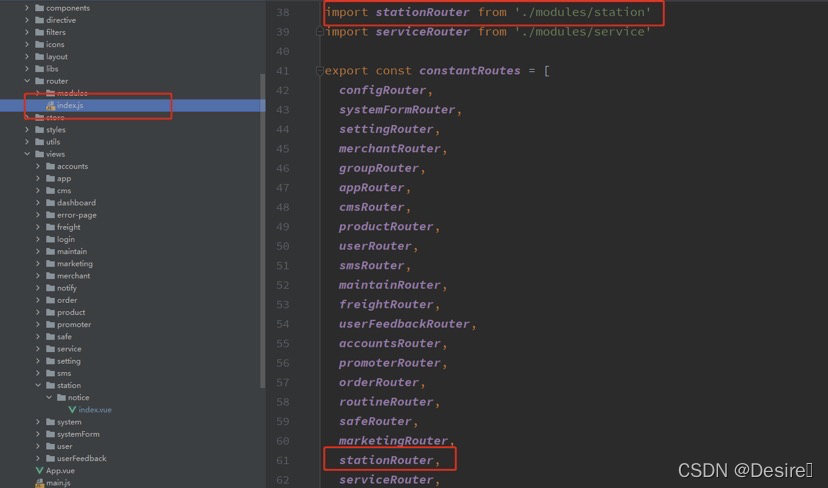Image resolution: width=828 pixels, height=488 pixels.
Task: Expand the icons folder chevron
Action: point(27,44)
